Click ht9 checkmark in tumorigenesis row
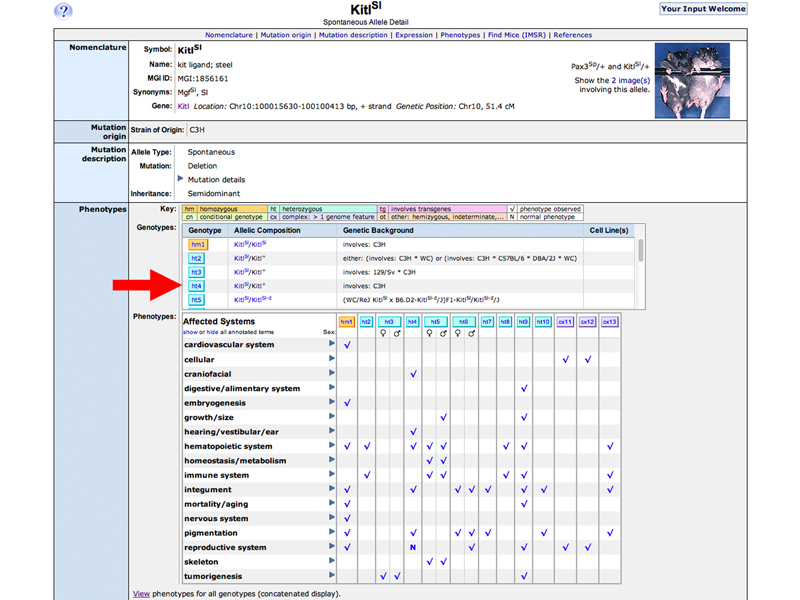 point(524,576)
